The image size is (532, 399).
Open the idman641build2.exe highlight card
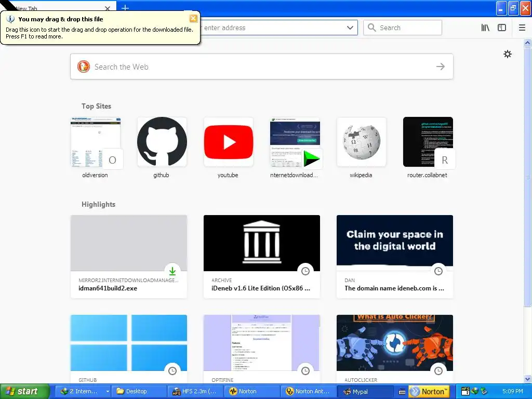tap(129, 257)
